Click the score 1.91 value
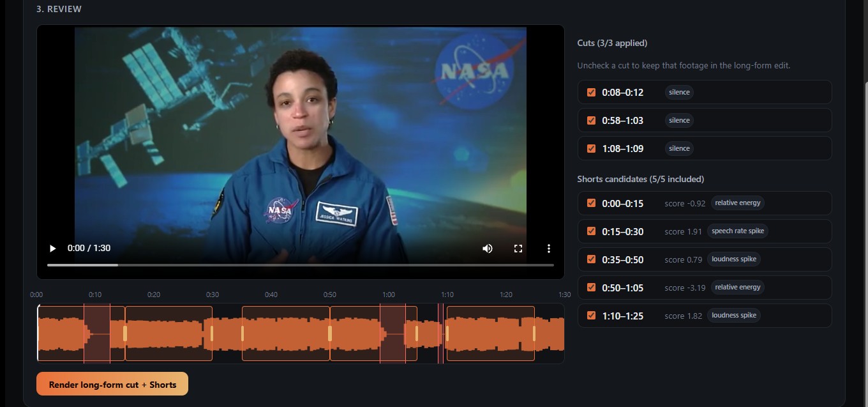Image resolution: width=868 pixels, height=407 pixels. pos(683,232)
